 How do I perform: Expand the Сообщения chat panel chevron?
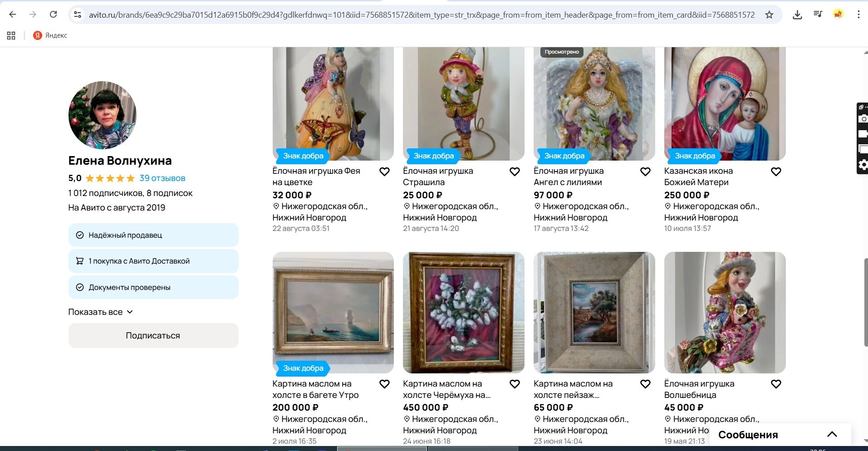click(x=832, y=434)
